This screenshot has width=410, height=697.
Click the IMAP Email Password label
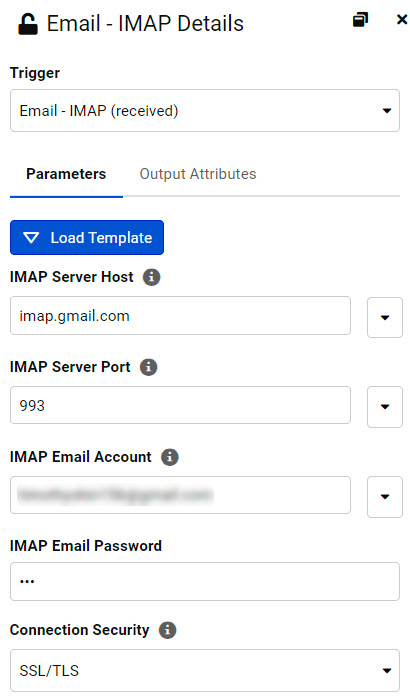pyautogui.click(x=86, y=546)
